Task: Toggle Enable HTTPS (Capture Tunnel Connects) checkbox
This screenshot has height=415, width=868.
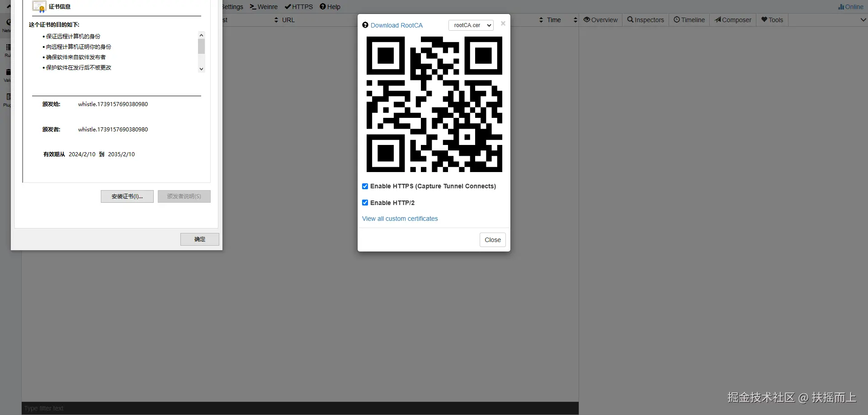Action: click(x=365, y=186)
